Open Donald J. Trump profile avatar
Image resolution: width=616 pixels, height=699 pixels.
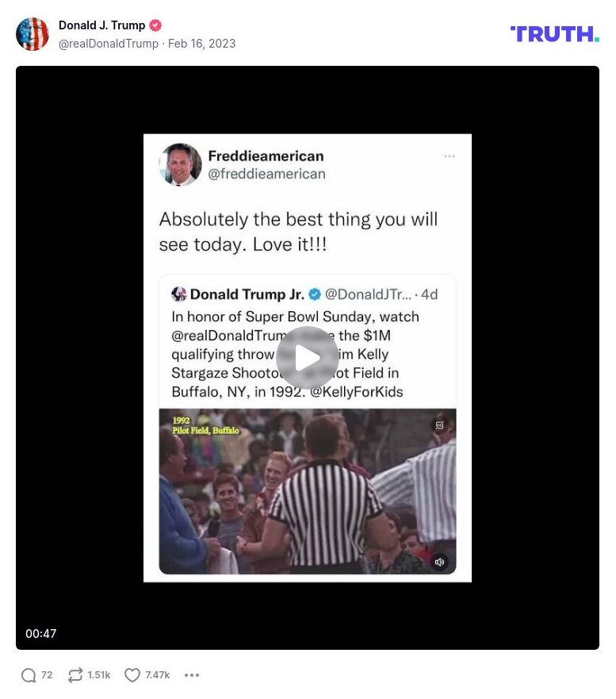[33, 34]
